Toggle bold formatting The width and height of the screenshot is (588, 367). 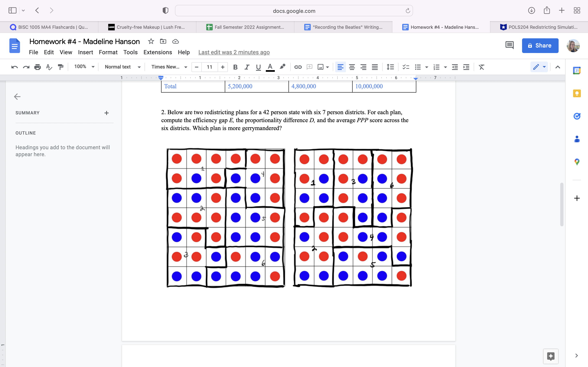[x=235, y=67]
